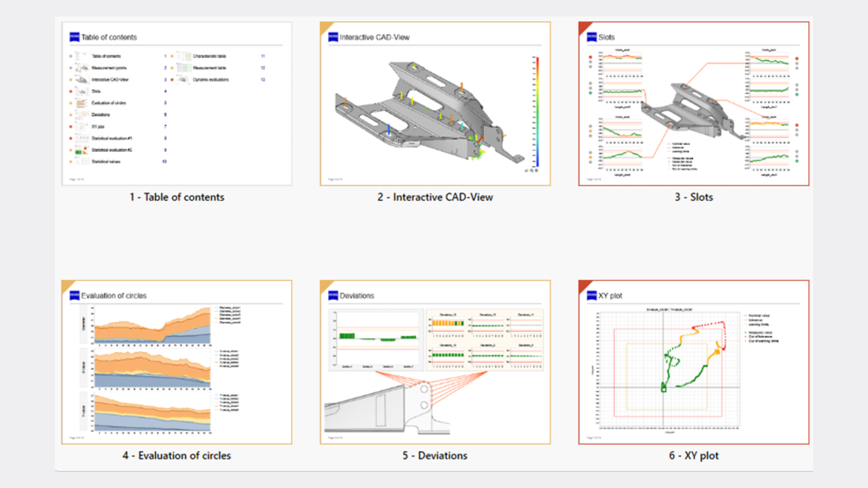Click the ZEISS logo on XY plot page

pos(592,295)
